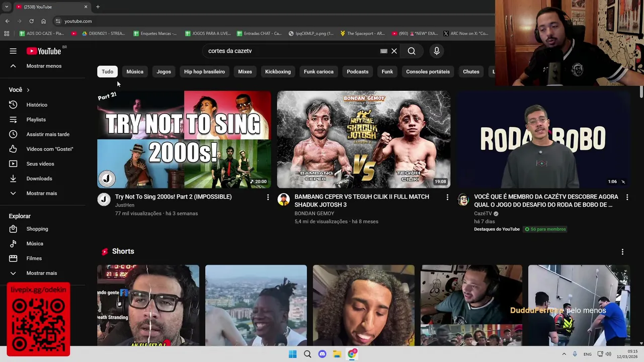The image size is (644, 362).
Task: Open BAMBANG CEPER VS TEGUH CILIK title
Action: (362, 201)
